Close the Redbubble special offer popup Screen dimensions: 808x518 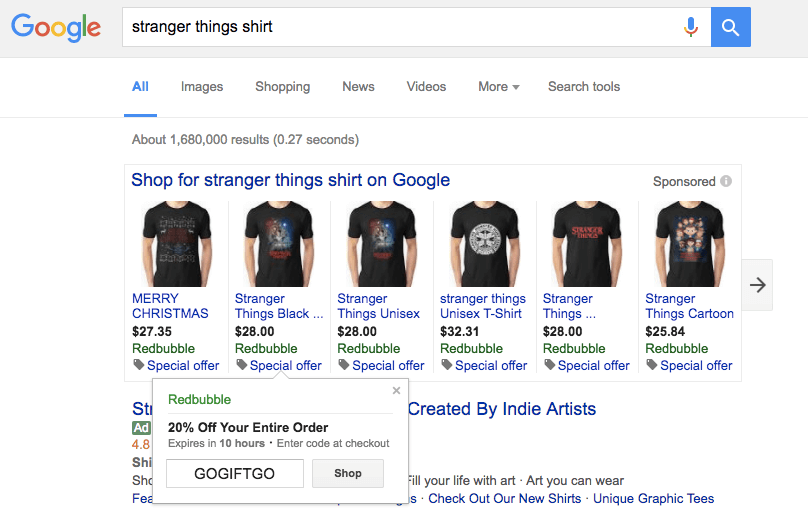[x=396, y=391]
